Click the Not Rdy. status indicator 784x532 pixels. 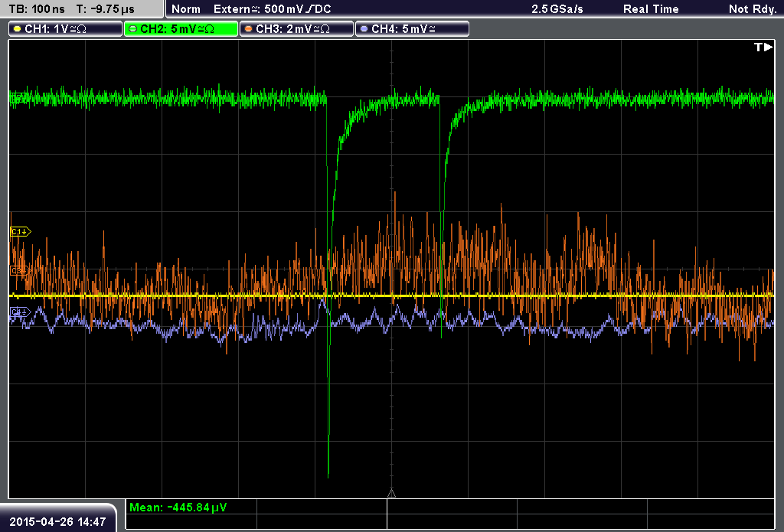tap(753, 9)
